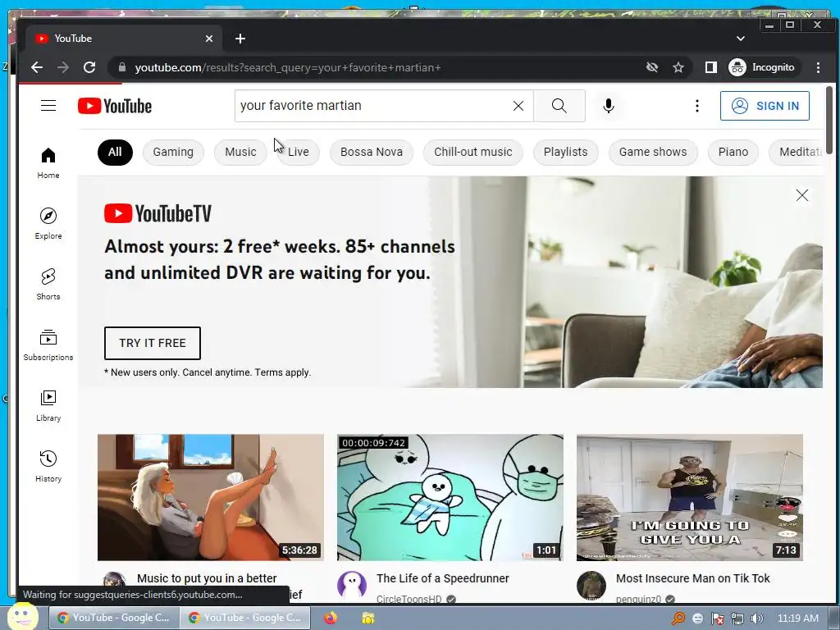
Task: Select the Gaming filter chip
Action: point(173,152)
